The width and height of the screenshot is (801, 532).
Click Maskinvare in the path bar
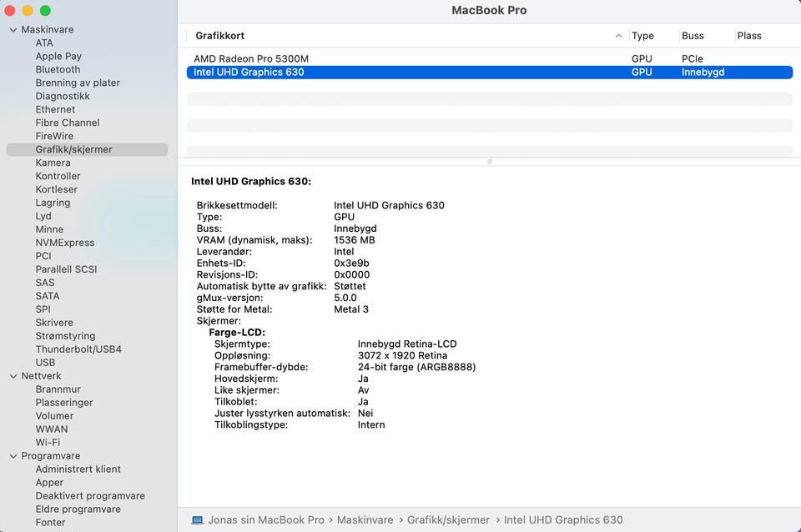pos(365,520)
